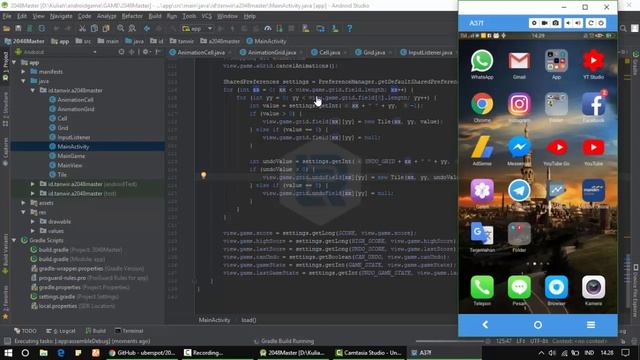640x360 pixels.
Task: Open AdSense app on the phone
Action: point(482,151)
